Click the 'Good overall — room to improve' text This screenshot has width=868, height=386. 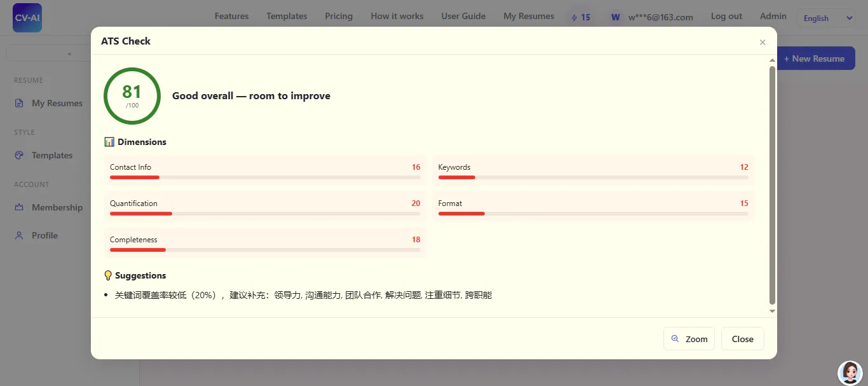251,96
